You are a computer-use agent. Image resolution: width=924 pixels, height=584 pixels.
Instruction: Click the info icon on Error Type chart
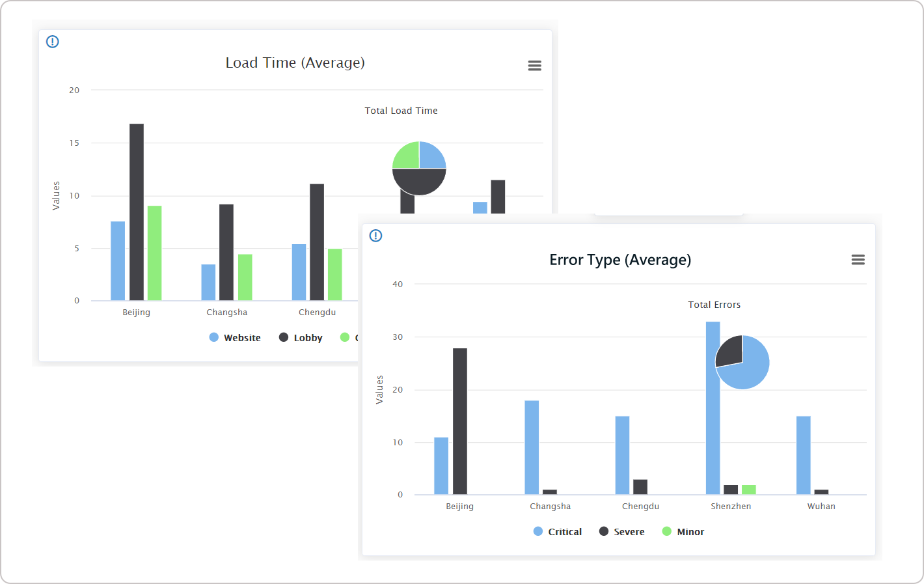(x=376, y=236)
